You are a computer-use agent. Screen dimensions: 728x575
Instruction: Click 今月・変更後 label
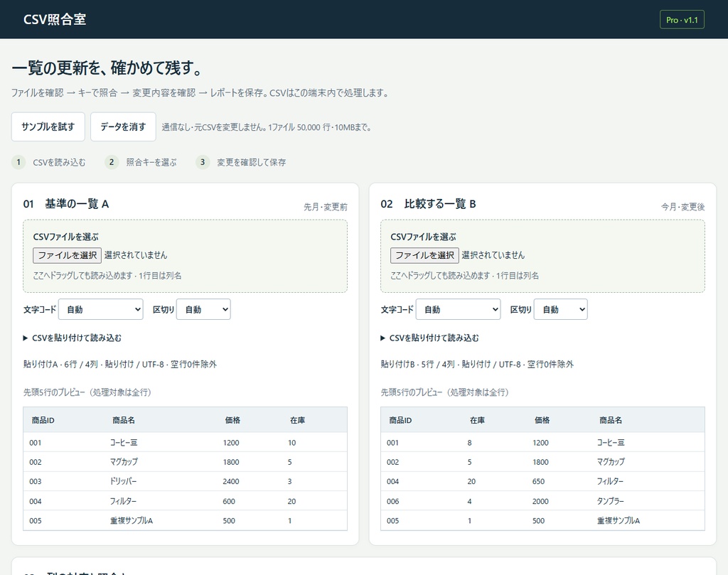click(683, 207)
